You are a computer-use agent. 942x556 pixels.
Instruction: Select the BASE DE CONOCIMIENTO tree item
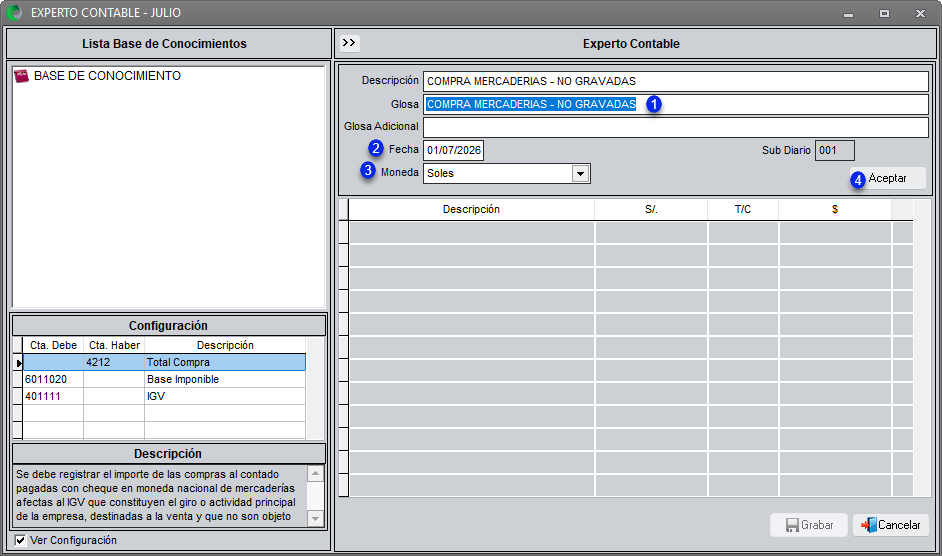tap(107, 76)
